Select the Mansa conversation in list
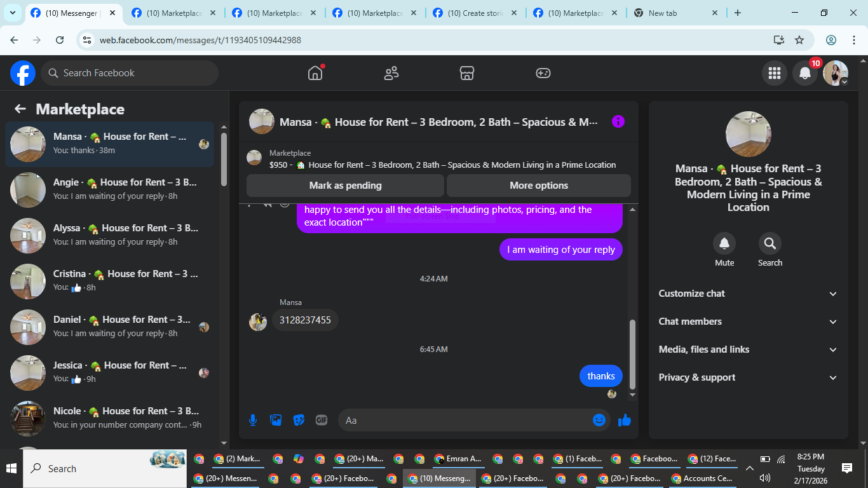Screen dimensions: 868x488 click(109, 144)
